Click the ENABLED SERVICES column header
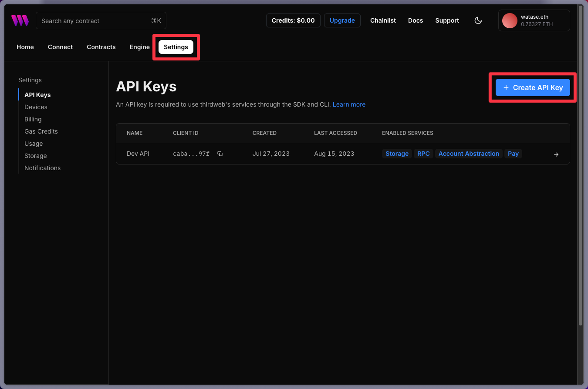The height and width of the screenshot is (389, 588). (408, 133)
